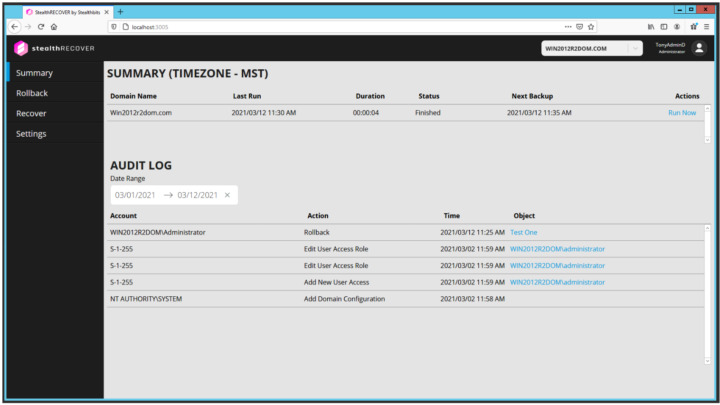
Task: Click Run Now for Win2012r2dom.com backup
Action: (x=682, y=113)
